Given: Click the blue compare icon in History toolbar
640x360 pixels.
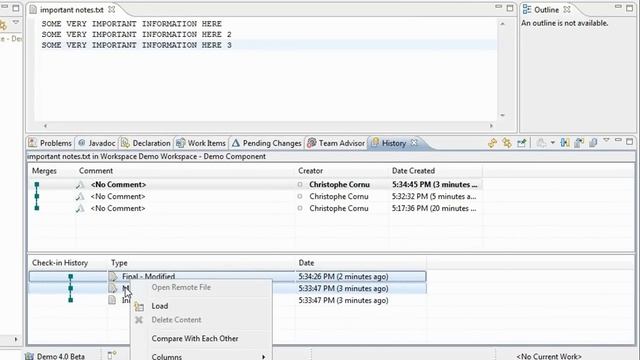Looking at the screenshot, I should 565,143.
